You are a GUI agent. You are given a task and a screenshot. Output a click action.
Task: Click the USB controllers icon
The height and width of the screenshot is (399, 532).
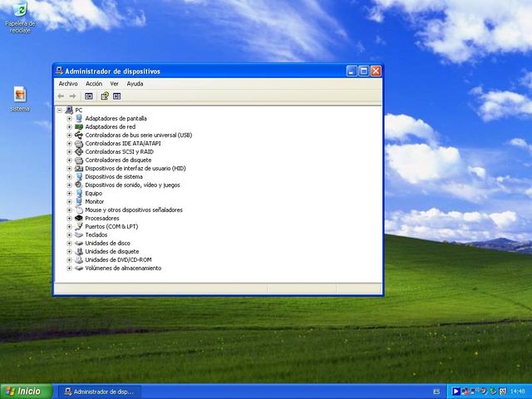(x=79, y=135)
